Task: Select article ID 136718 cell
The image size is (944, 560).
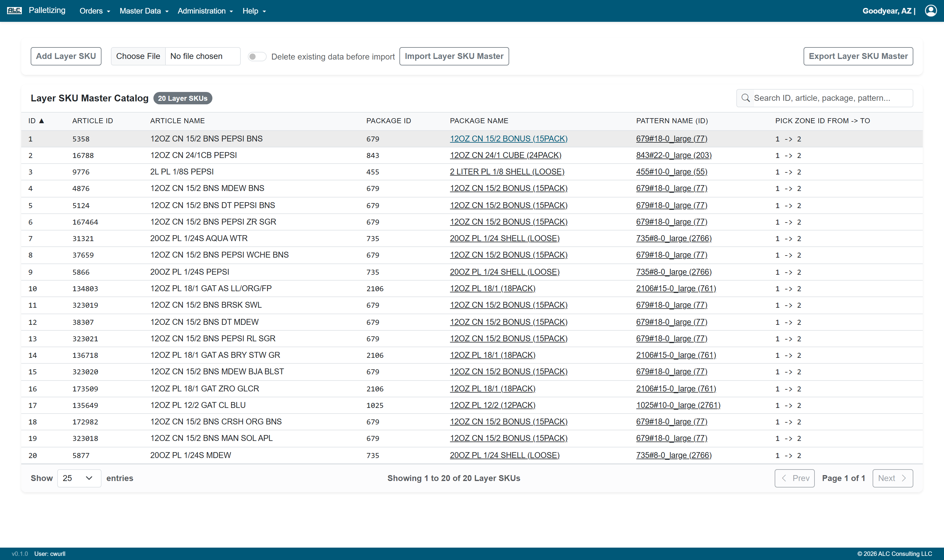Action: click(85, 355)
